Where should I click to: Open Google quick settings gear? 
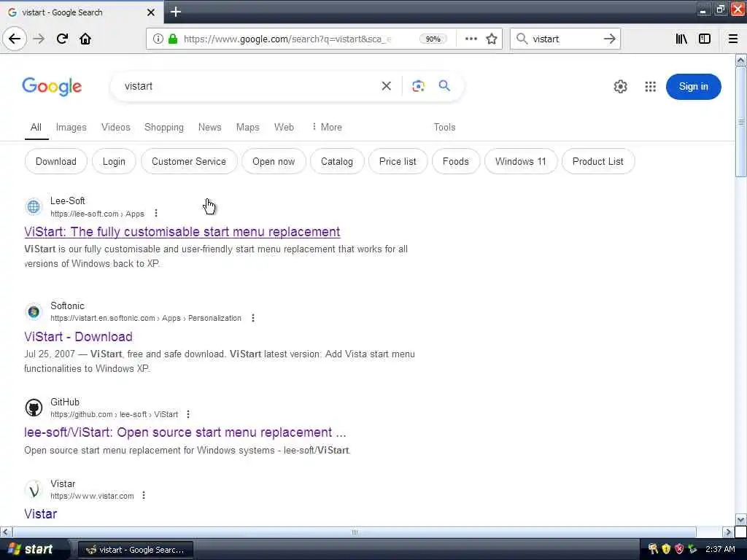[x=620, y=87]
